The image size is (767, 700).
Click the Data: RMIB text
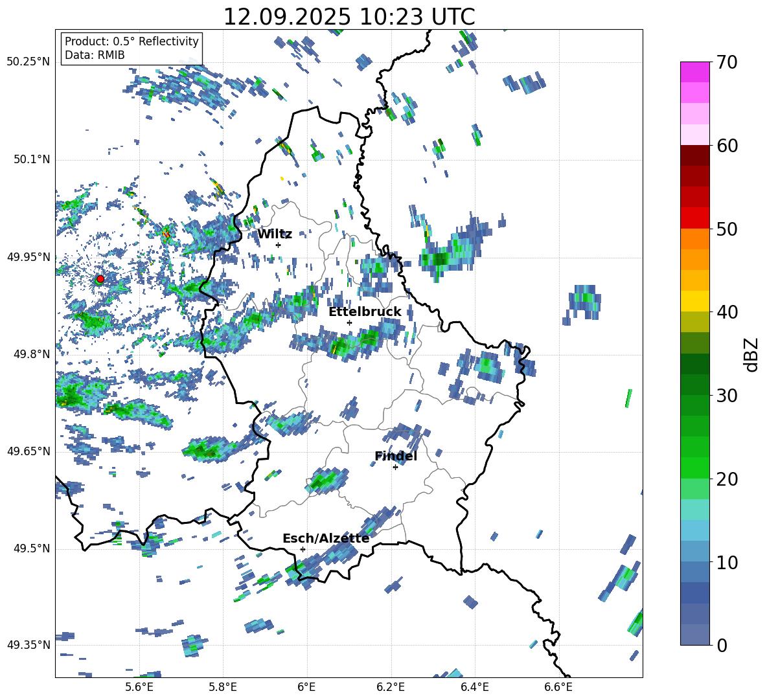click(x=95, y=55)
